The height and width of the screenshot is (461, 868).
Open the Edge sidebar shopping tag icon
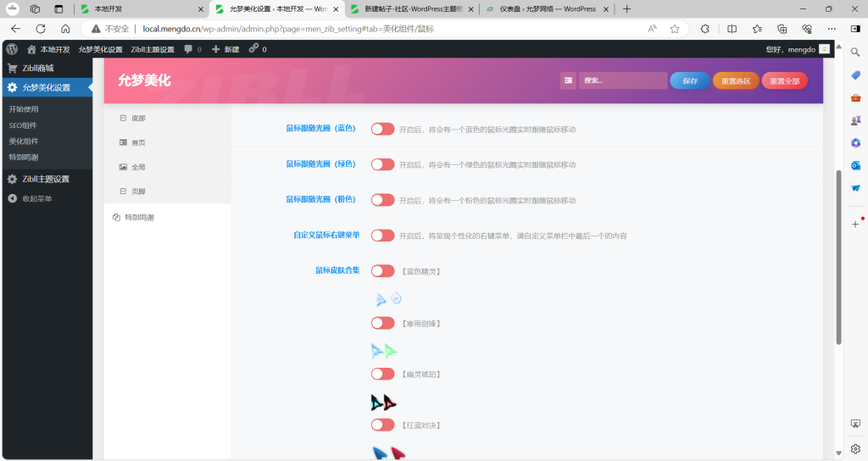coord(855,75)
